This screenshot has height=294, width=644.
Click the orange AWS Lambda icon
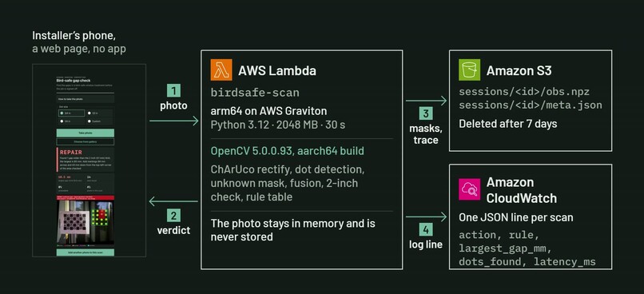coord(221,70)
